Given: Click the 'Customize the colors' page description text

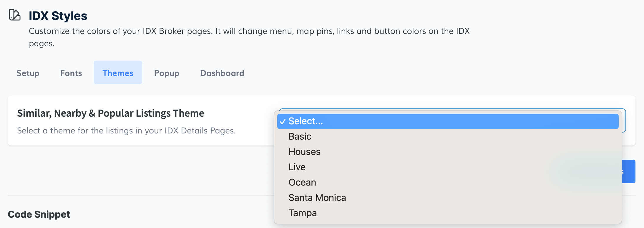Looking at the screenshot, I should 249,31.
